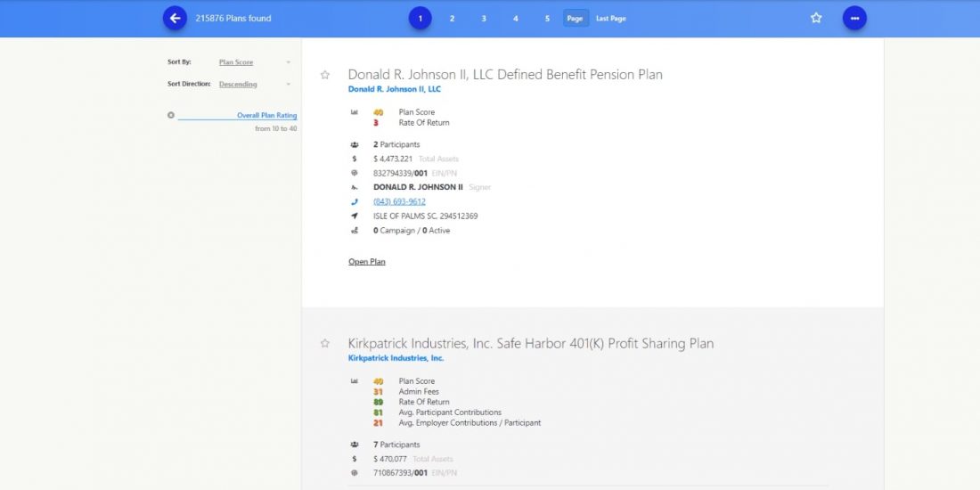Click the star icon in the top bar

tap(816, 18)
